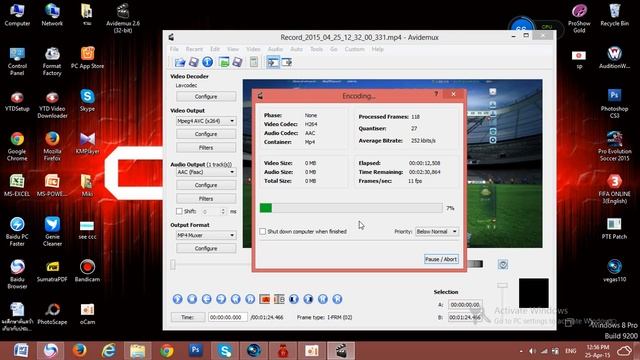Switch preview to output view icon
Image resolution: width=640 pixels, height=360 pixels.
tap(287, 62)
